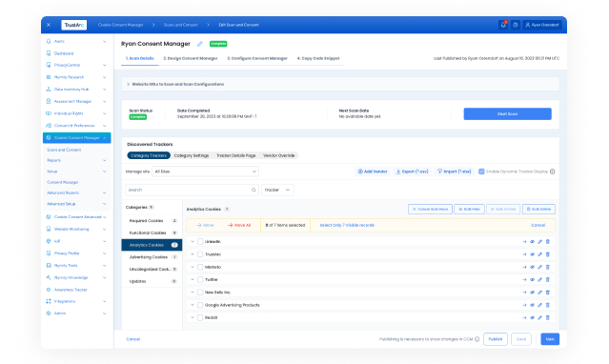The width and height of the screenshot is (609, 364).
Task: Delete the Twitter tracker row
Action: tap(548, 280)
